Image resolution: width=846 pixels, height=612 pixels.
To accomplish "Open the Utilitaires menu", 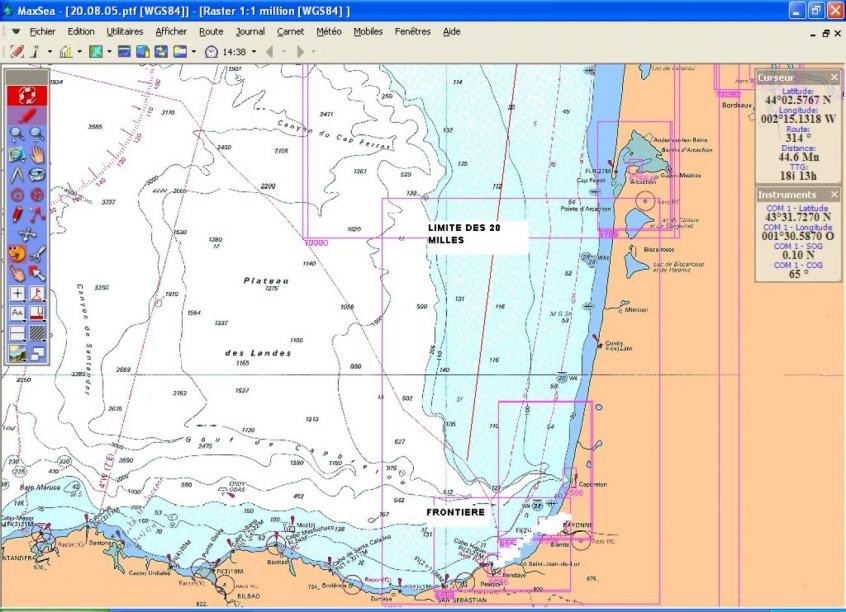I will [124, 31].
